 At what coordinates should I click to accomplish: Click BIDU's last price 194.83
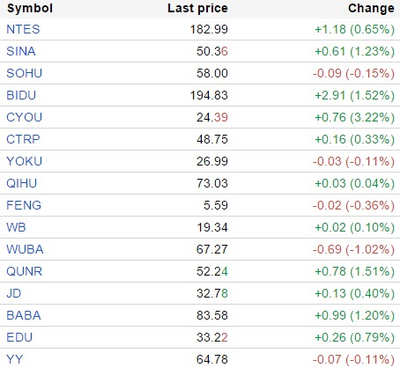coord(209,95)
